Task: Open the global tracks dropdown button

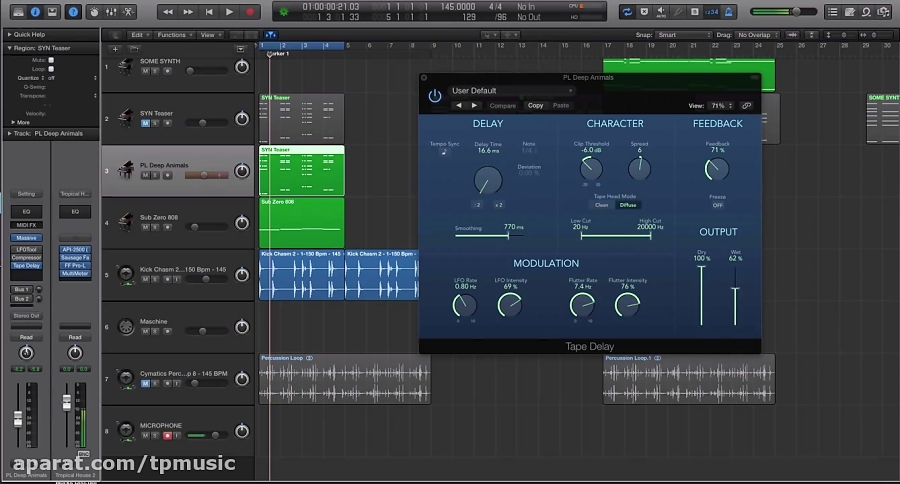Action: tap(241, 49)
